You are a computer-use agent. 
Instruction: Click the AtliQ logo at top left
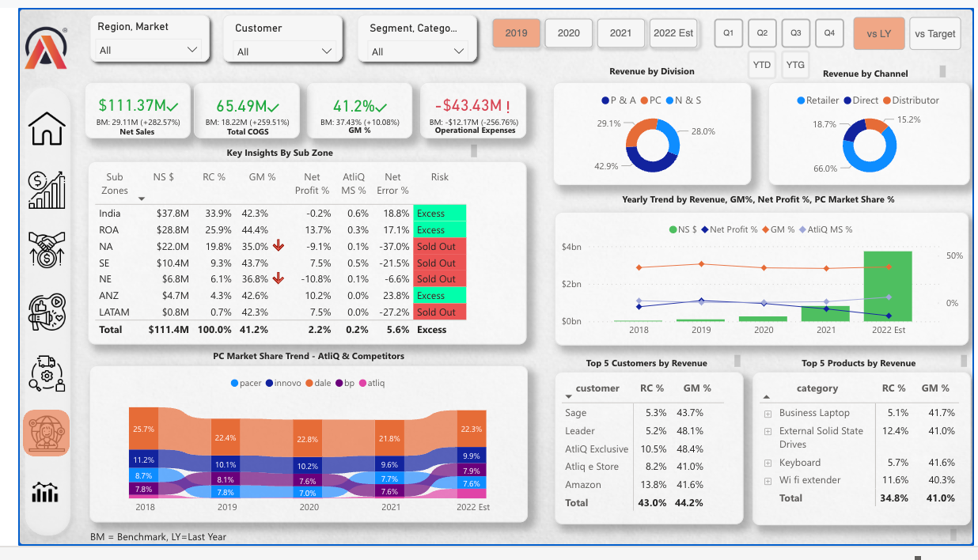pyautogui.click(x=46, y=49)
